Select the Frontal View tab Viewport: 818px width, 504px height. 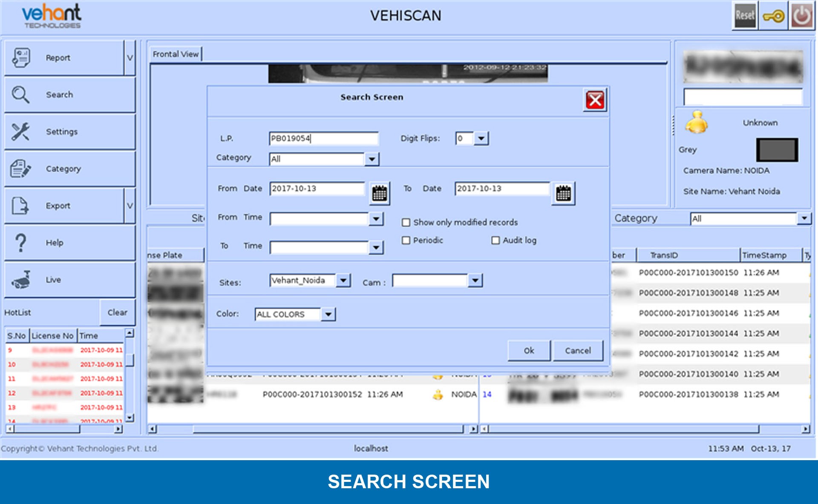(x=176, y=54)
